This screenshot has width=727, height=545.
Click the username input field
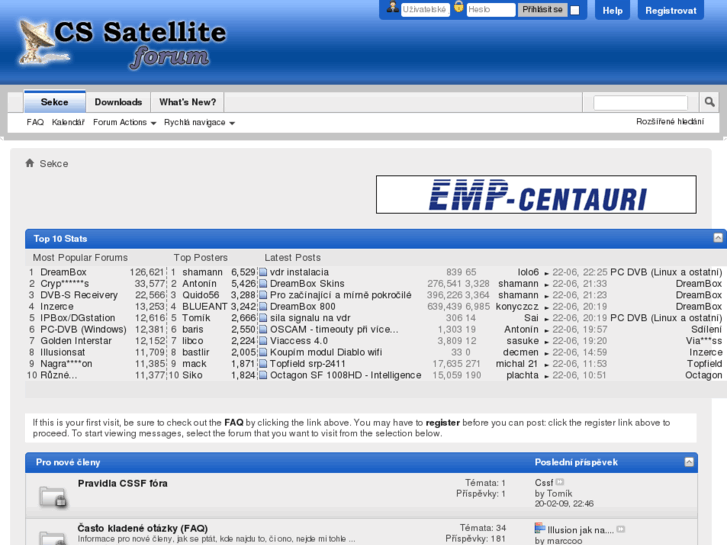(425, 10)
